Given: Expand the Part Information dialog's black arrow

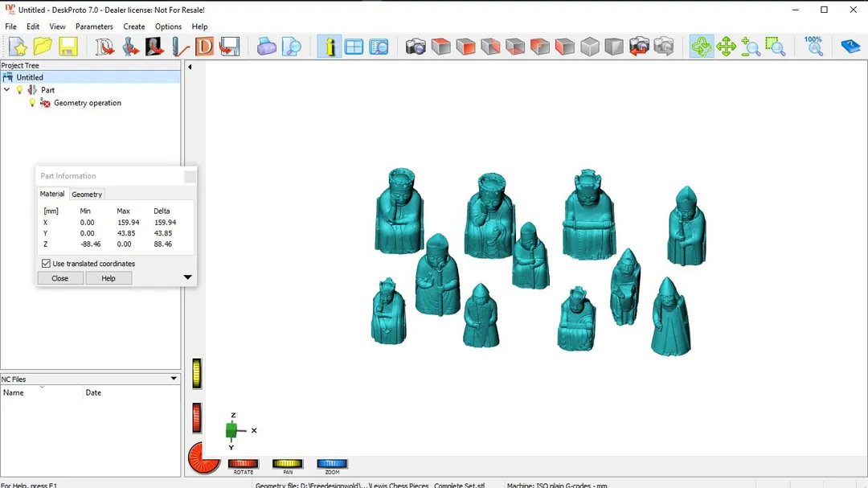Looking at the screenshot, I should coord(187,277).
